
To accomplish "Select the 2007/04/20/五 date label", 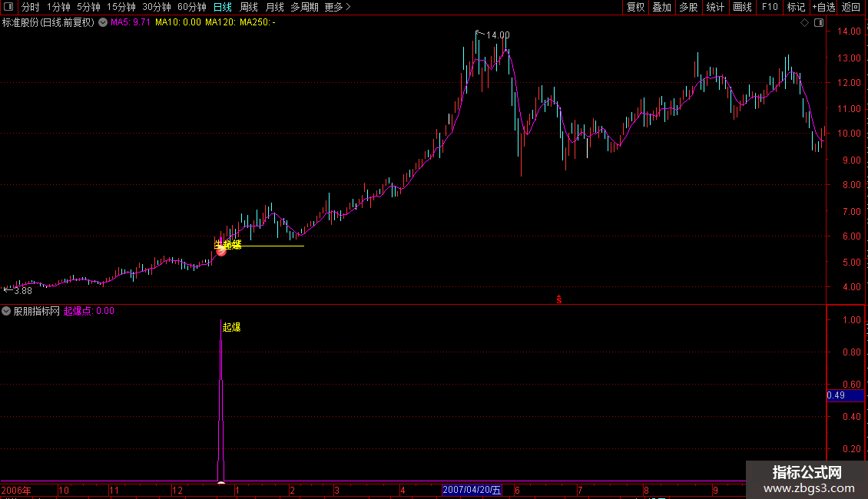I will (472, 490).
